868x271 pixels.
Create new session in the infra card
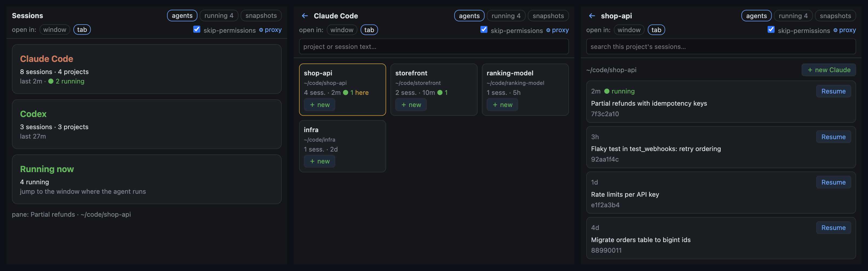[320, 161]
